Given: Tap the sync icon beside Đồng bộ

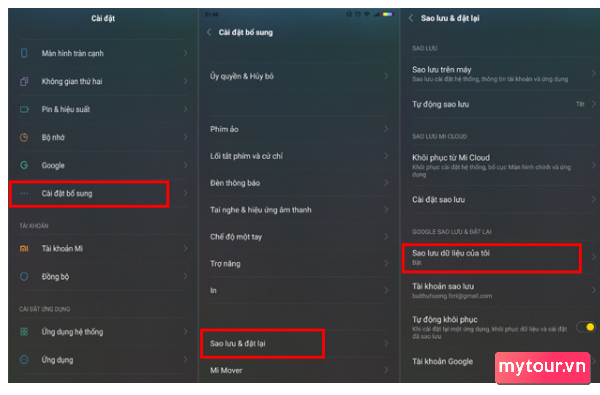Looking at the screenshot, I should pyautogui.click(x=24, y=276).
